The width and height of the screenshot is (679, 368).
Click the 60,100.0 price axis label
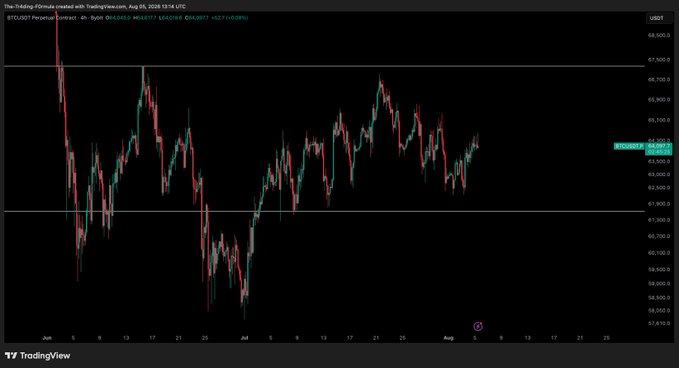coord(659,253)
